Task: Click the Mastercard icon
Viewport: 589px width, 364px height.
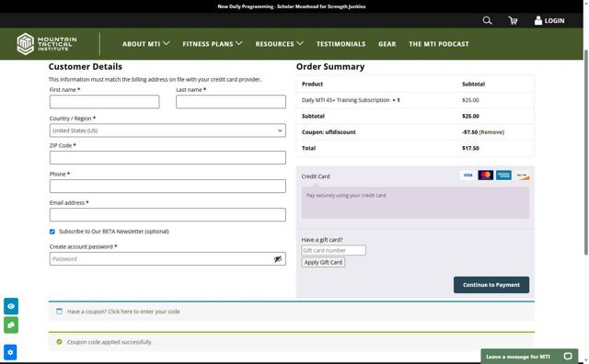Action: click(486, 176)
